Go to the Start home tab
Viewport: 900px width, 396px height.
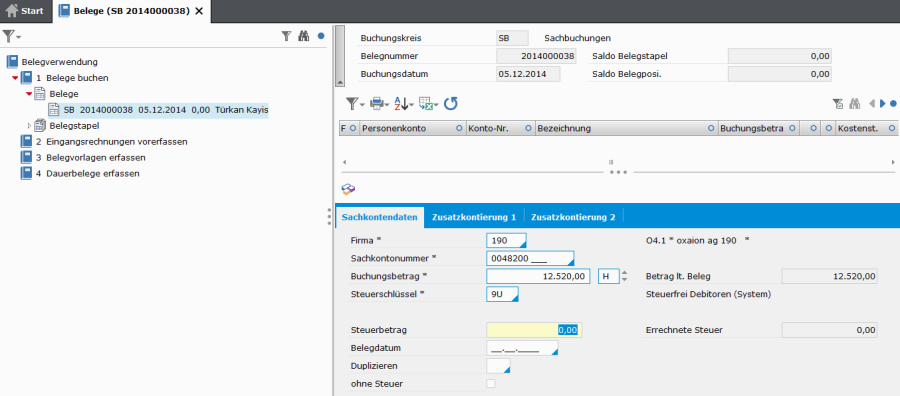pos(25,11)
